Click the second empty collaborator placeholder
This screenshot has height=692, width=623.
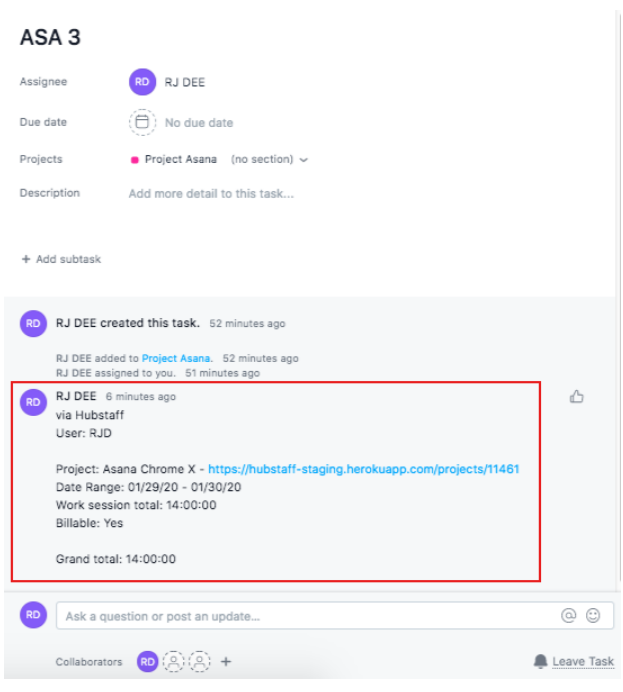tap(200, 662)
